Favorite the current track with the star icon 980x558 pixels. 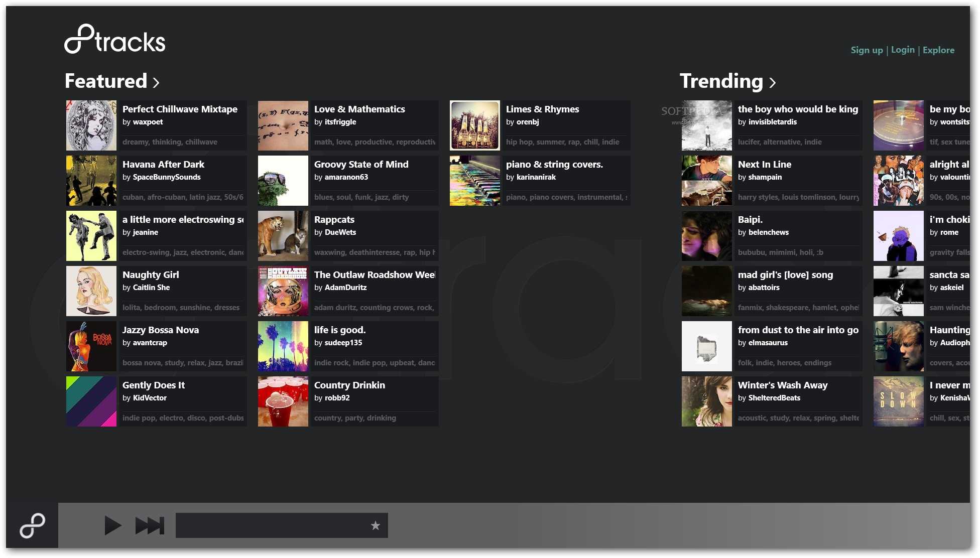(x=375, y=525)
